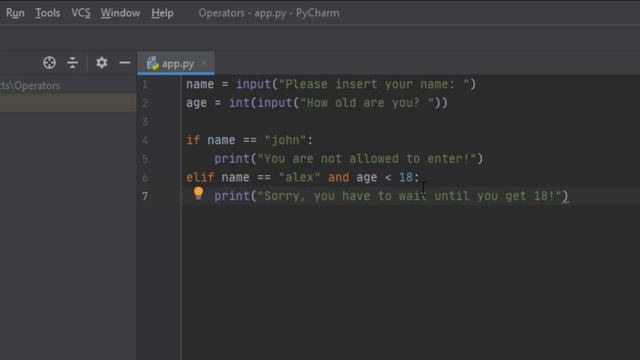Click the window title 'Operators - app.py - PyCharm'
The image size is (640, 360).
269,13
